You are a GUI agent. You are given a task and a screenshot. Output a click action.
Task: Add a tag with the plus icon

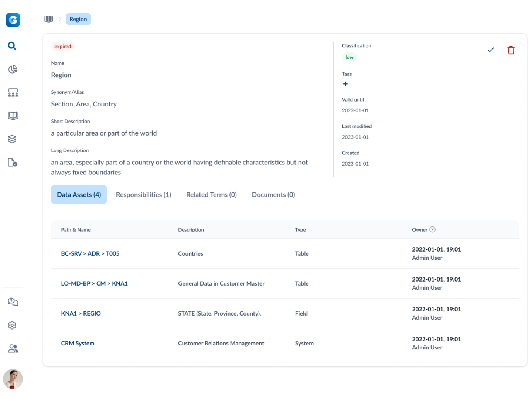tap(345, 84)
